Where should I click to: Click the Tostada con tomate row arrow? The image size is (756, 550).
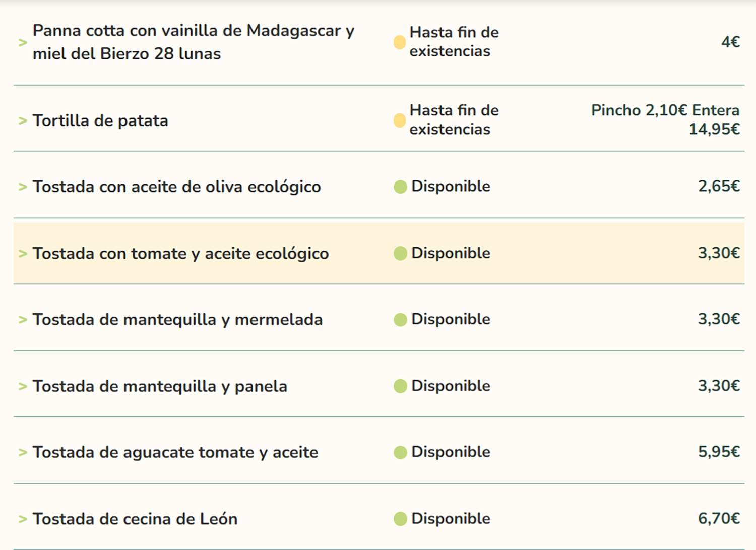pyautogui.click(x=22, y=254)
